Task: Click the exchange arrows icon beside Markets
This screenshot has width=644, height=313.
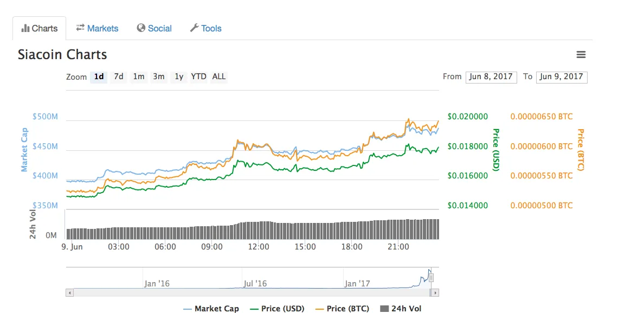Action: [80, 28]
